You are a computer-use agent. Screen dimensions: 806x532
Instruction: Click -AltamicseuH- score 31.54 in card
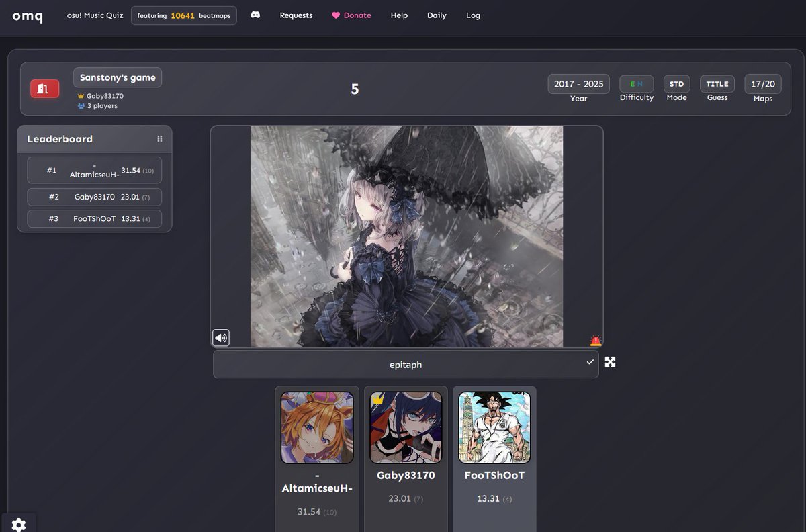(317, 512)
